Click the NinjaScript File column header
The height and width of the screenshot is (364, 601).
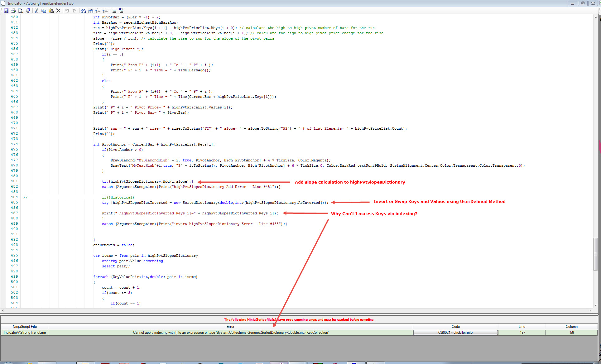[x=25, y=327]
